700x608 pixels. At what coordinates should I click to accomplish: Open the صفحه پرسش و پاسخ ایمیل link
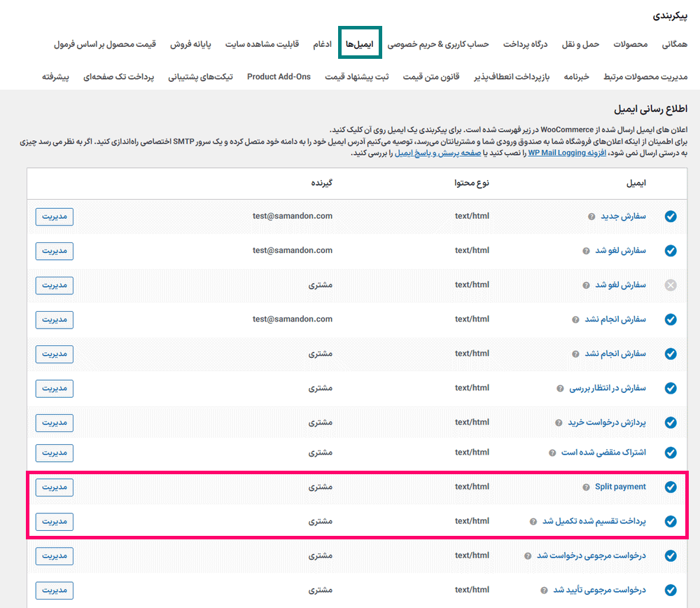click(x=437, y=153)
